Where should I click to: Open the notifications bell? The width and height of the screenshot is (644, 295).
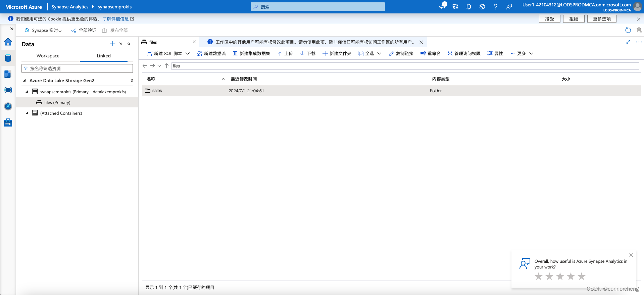[469, 7]
